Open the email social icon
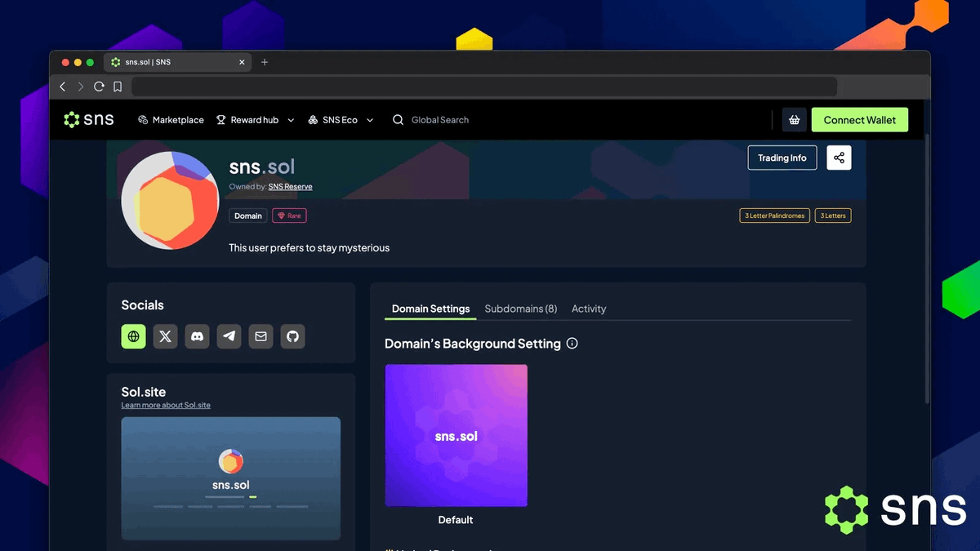 (261, 336)
